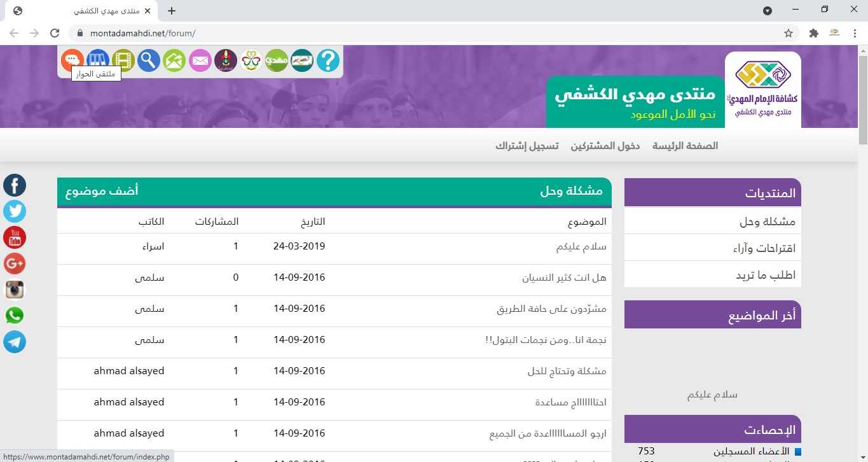
Task: Open the WhatsApp sidebar icon
Action: (x=15, y=316)
